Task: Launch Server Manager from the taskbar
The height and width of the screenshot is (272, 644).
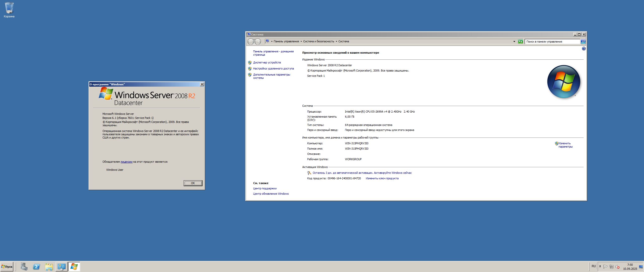Action: (24, 266)
